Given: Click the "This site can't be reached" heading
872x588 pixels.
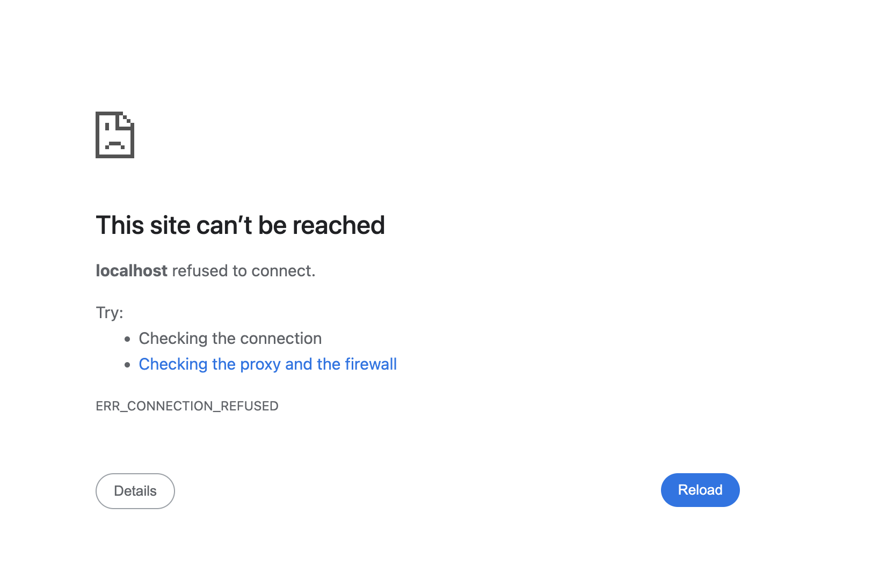Looking at the screenshot, I should [x=240, y=225].
